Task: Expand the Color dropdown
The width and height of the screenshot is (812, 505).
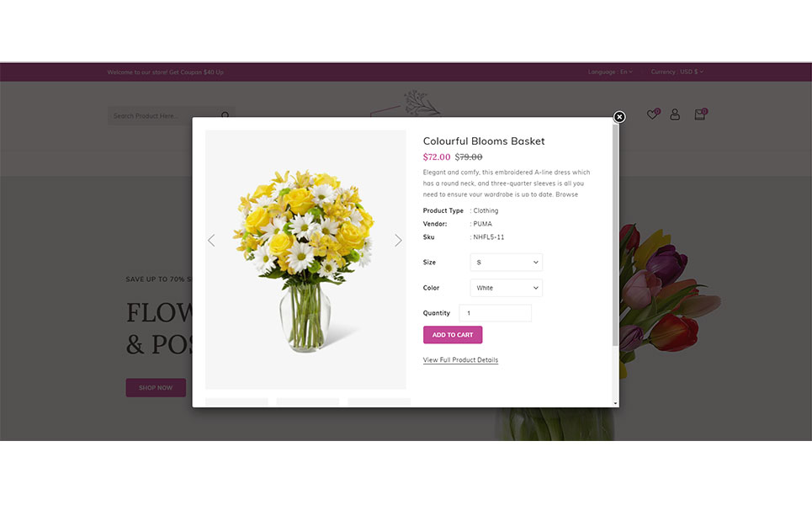Action: (x=506, y=288)
